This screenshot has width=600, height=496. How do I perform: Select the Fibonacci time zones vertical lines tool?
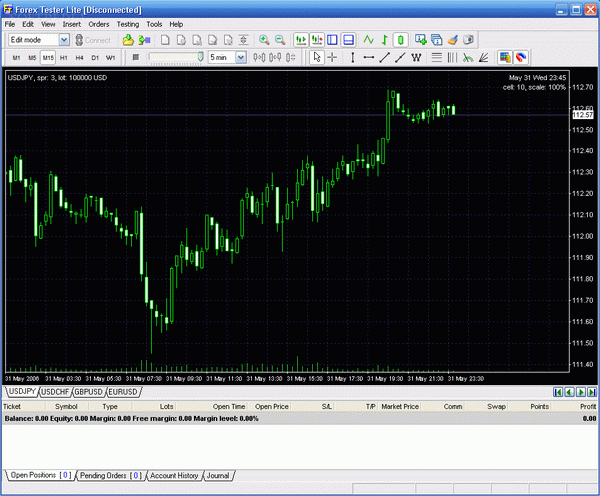452,57
